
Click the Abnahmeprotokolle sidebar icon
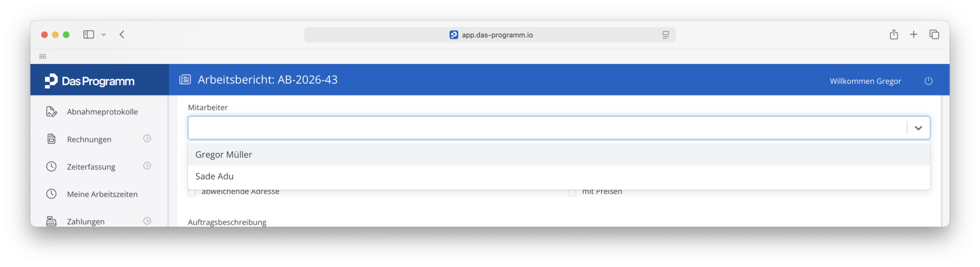52,112
